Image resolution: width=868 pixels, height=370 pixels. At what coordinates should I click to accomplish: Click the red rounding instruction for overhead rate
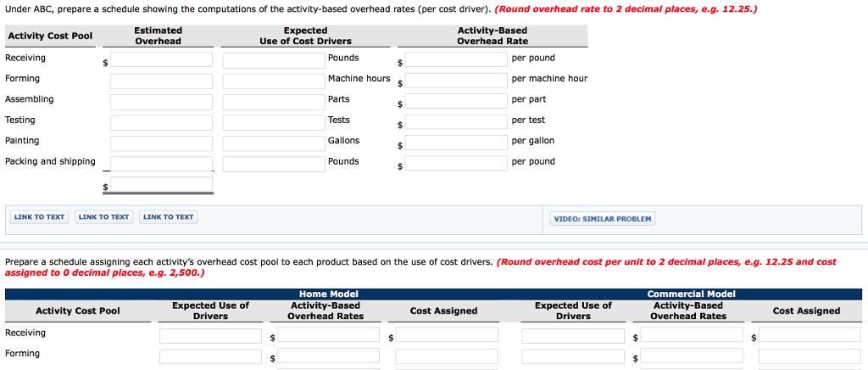click(626, 9)
